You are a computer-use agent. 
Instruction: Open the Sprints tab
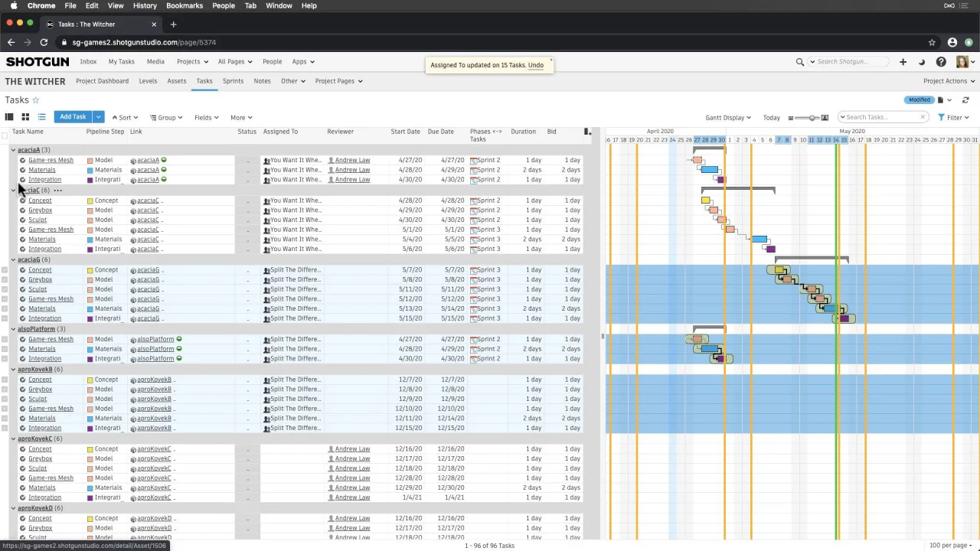(x=233, y=81)
